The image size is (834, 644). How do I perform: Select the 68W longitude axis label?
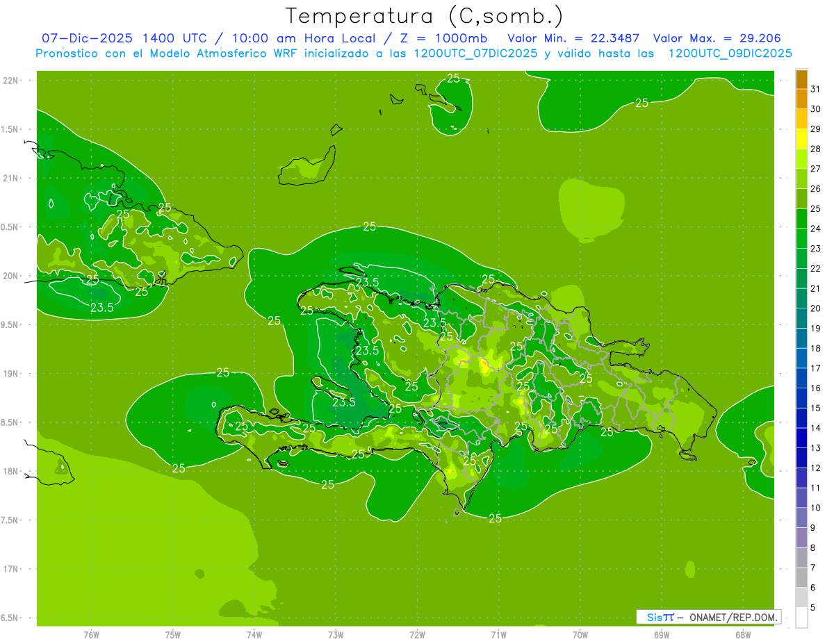[743, 635]
